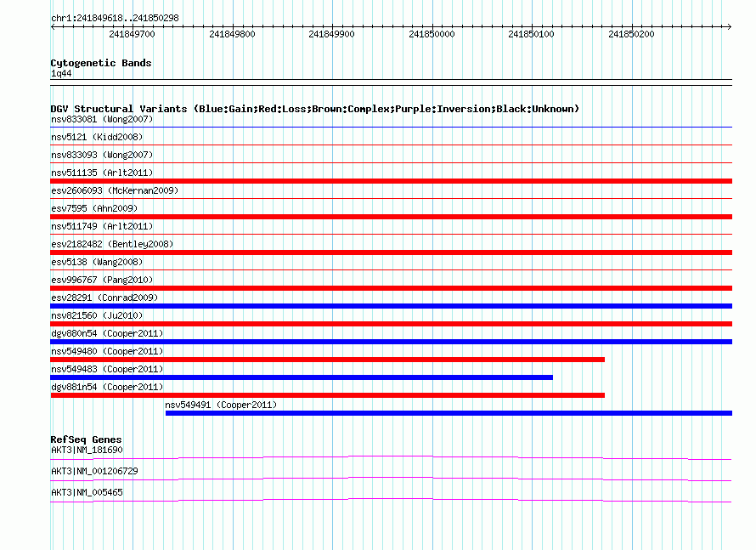Open transcript AKT3|NM_005465
The image size is (756, 550).
(x=87, y=492)
